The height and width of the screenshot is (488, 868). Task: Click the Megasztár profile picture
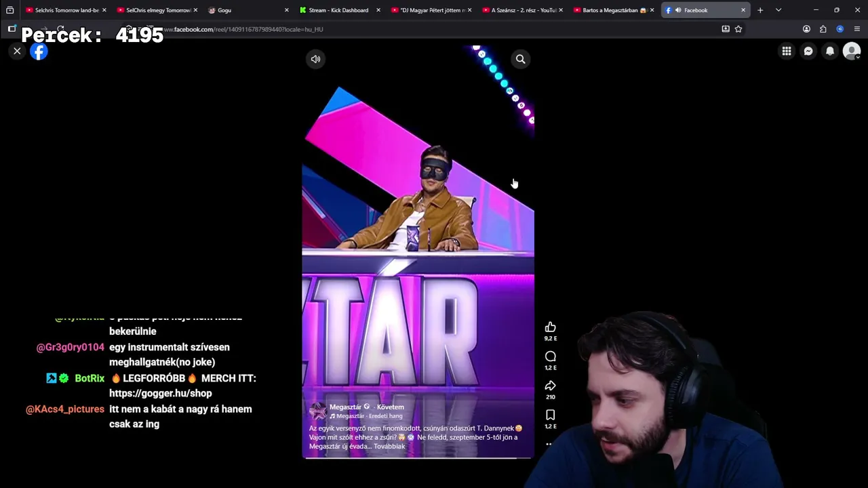click(x=317, y=411)
